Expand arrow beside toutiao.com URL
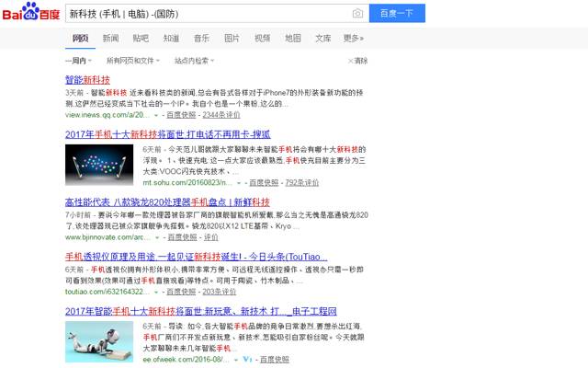This screenshot has height=368, width=588. coord(156,293)
